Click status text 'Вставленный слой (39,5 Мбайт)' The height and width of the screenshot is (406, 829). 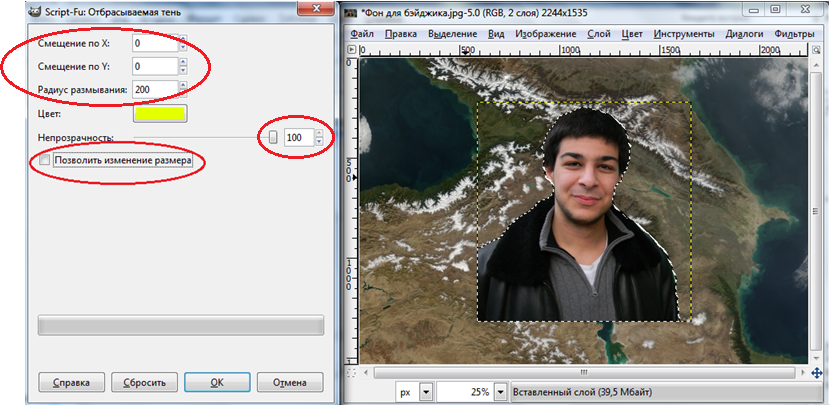[x=582, y=392]
